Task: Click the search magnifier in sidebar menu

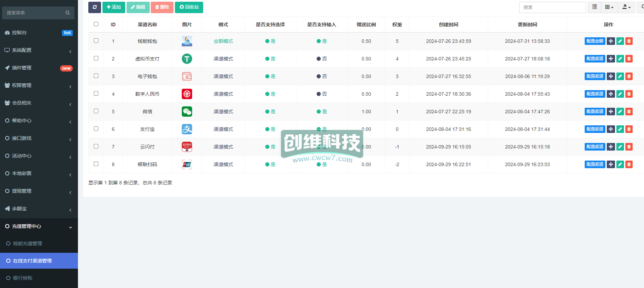Action: pos(68,13)
